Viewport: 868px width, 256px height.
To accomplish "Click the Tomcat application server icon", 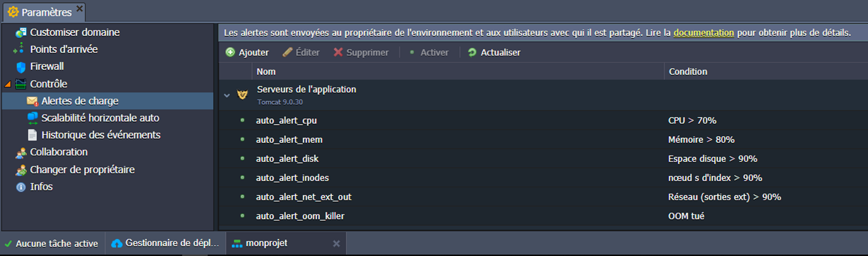I will pos(242,94).
